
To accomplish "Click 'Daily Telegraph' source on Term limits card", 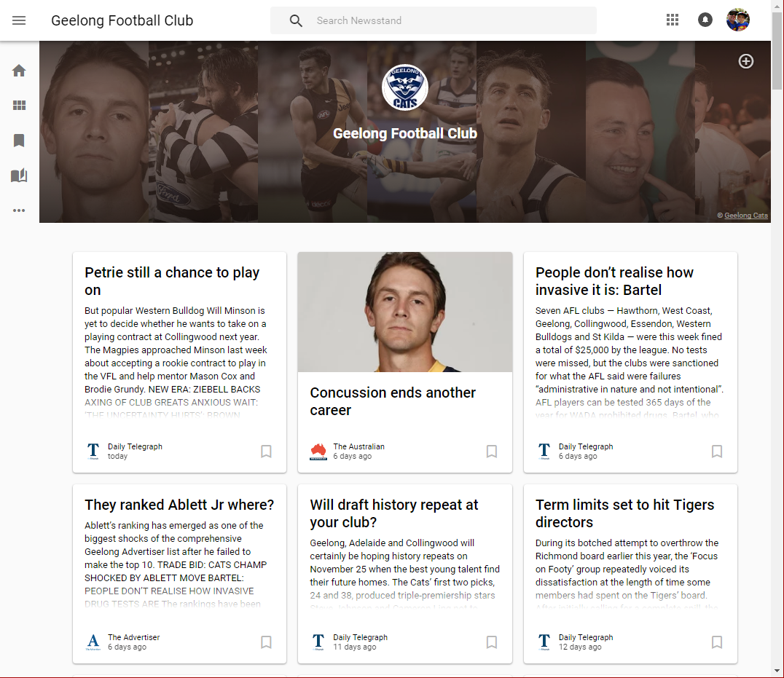I will (586, 637).
